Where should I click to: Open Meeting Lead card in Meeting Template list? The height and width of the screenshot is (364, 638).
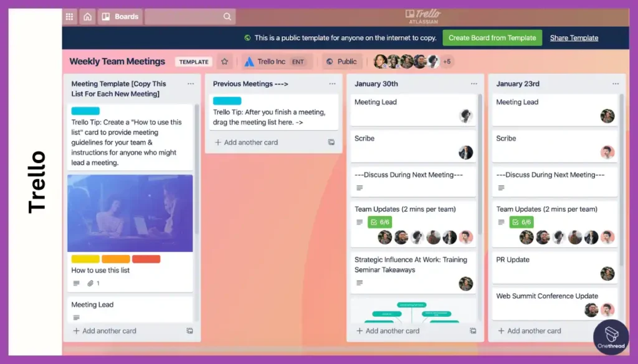(x=130, y=310)
